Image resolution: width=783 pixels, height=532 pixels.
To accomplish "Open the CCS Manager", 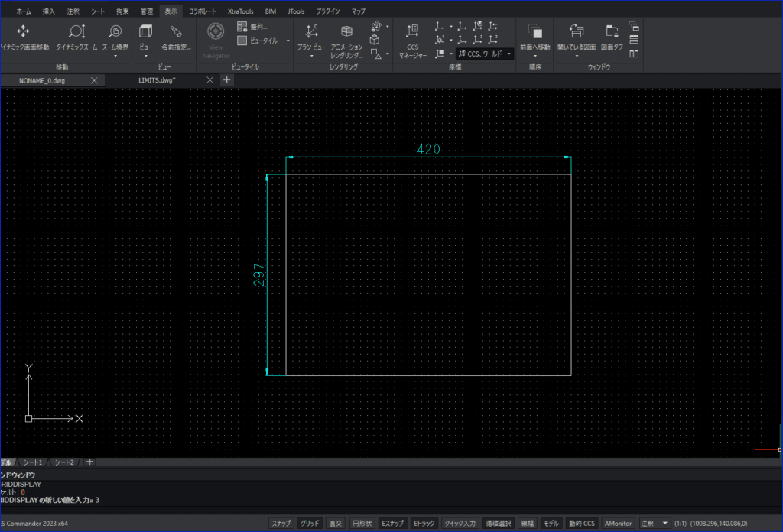I will point(412,41).
